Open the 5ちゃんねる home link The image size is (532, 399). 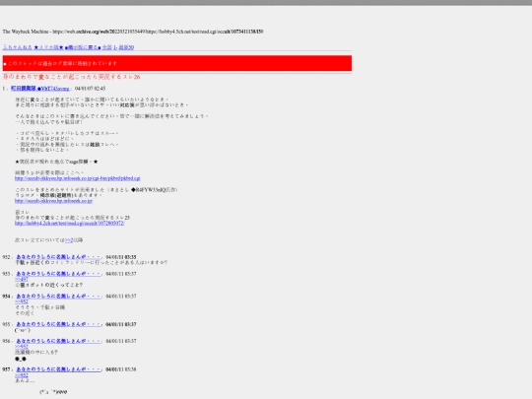pyautogui.click(x=18, y=47)
